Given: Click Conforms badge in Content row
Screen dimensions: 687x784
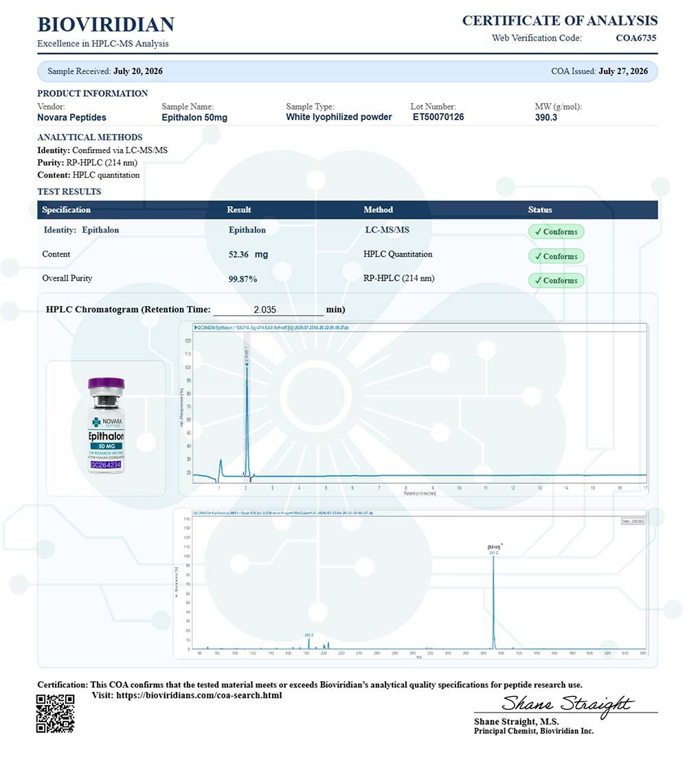Looking at the screenshot, I should tap(556, 256).
